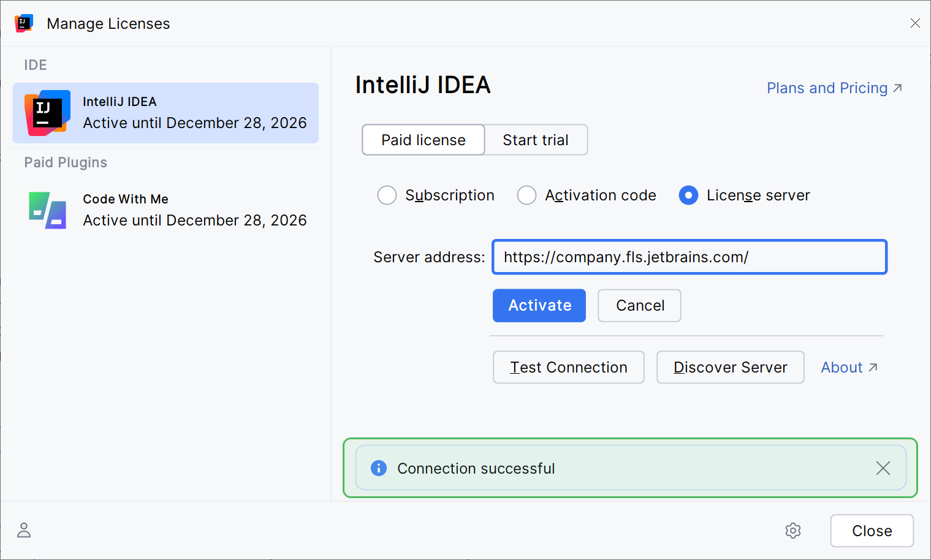Open the About link

point(849,367)
